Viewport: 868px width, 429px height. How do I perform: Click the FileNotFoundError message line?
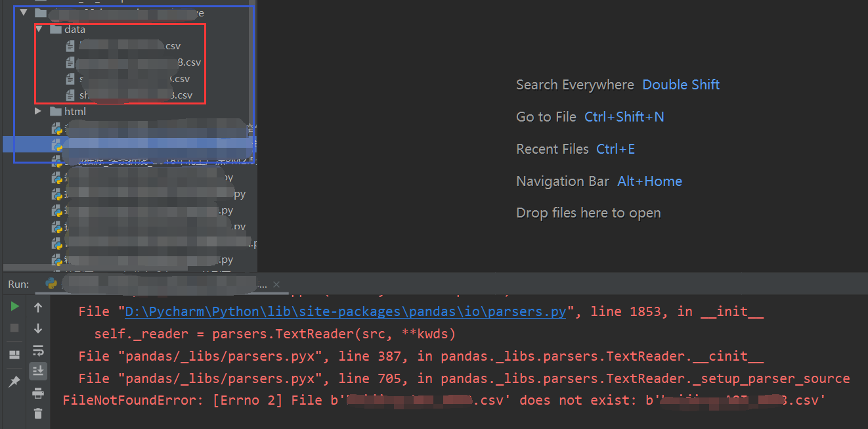pos(443,400)
